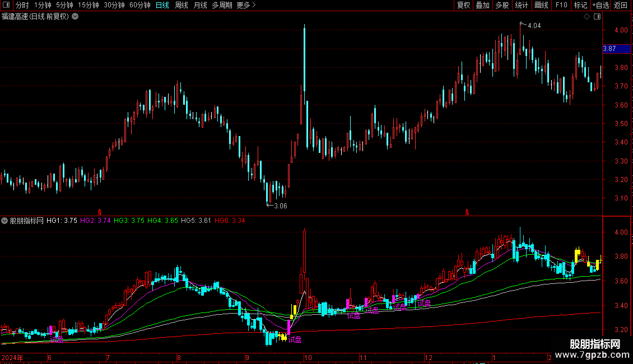
Task: Switch to 分时 chart tab
Action: click(22, 5)
